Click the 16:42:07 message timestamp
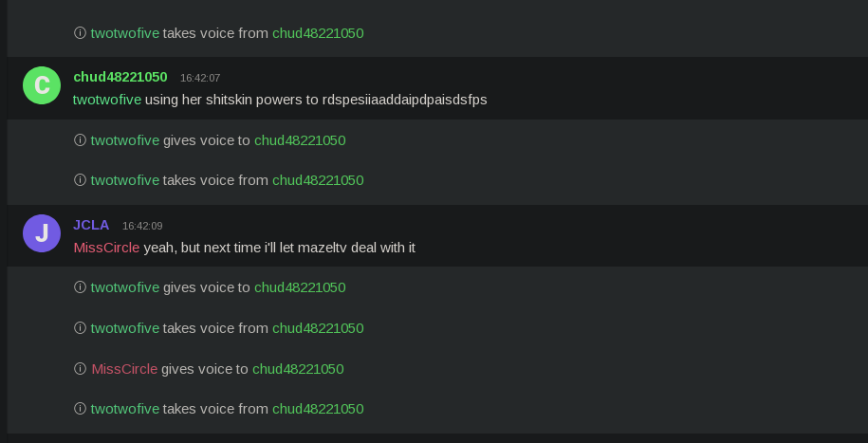868x443 pixels. (x=200, y=78)
